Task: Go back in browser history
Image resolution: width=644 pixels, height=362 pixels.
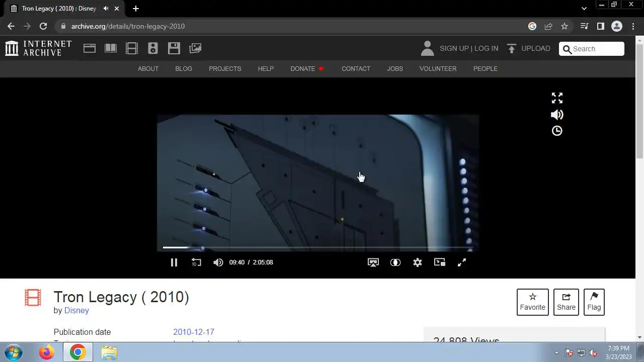Action: click(11, 26)
